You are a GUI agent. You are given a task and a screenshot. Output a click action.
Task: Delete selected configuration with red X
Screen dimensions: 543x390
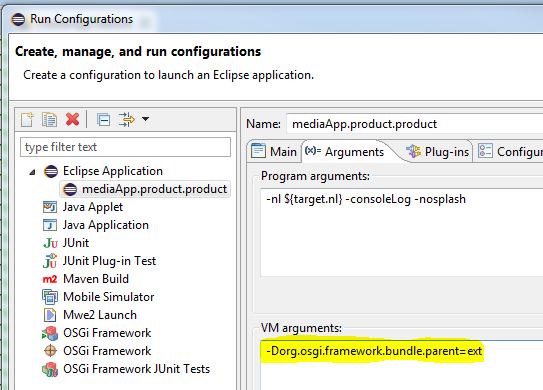[x=72, y=119]
